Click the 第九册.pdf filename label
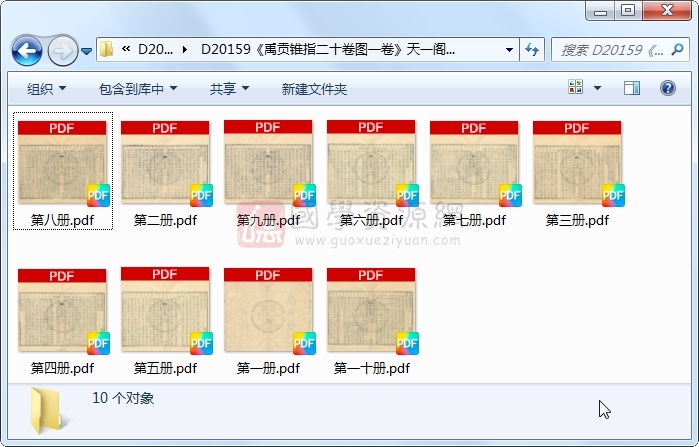 268,220
